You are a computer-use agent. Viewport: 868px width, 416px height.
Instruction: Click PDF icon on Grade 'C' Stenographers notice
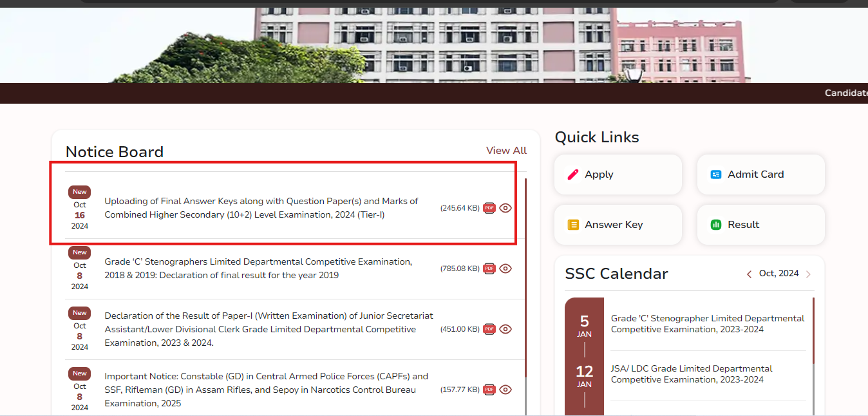pyautogui.click(x=489, y=269)
